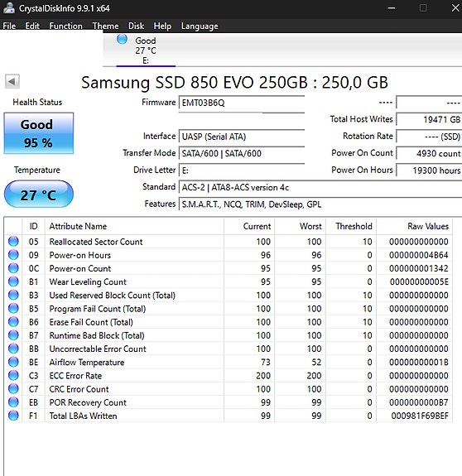The height and width of the screenshot is (476, 462).
Task: Open the Function menu
Action: [65, 26]
